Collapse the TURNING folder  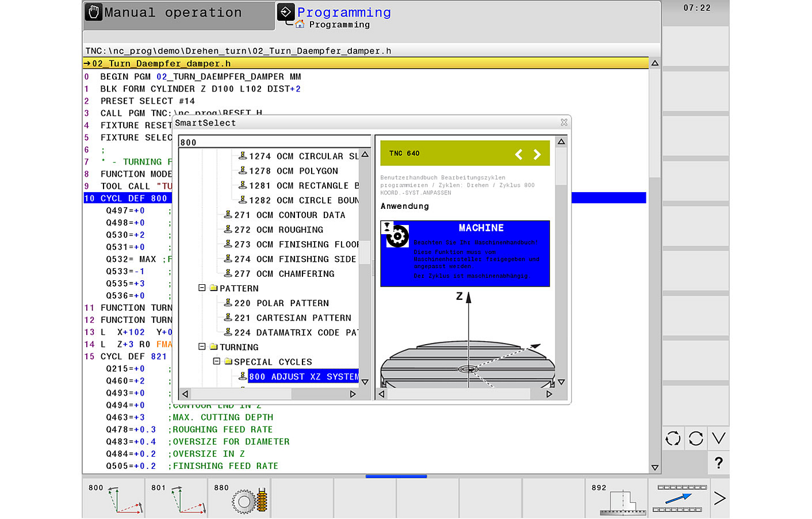pos(201,347)
